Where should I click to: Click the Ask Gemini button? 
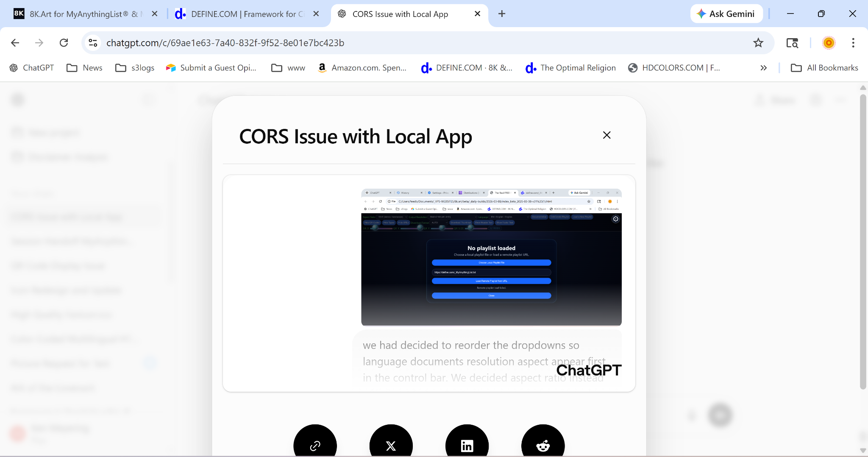click(726, 14)
